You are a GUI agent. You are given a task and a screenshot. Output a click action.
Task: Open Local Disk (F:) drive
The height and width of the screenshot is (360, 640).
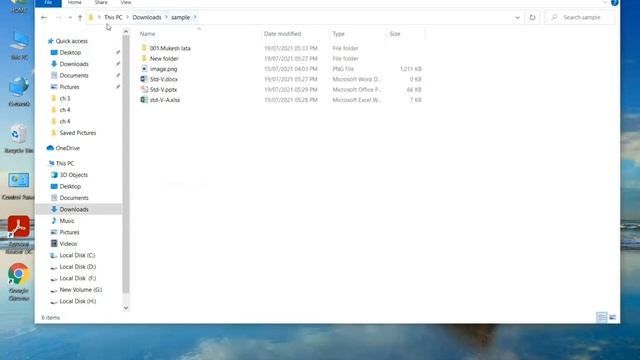[x=78, y=278]
